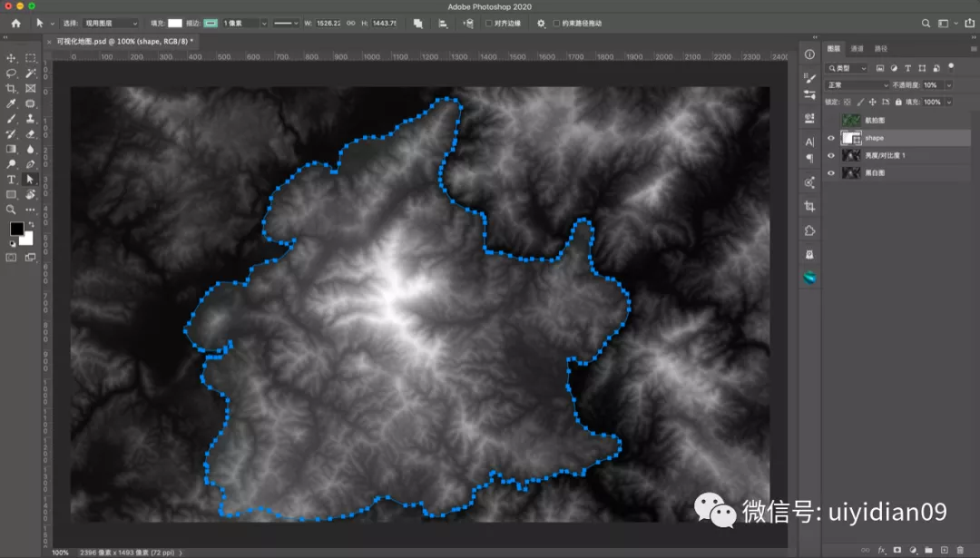Click the width W input field

click(328, 23)
